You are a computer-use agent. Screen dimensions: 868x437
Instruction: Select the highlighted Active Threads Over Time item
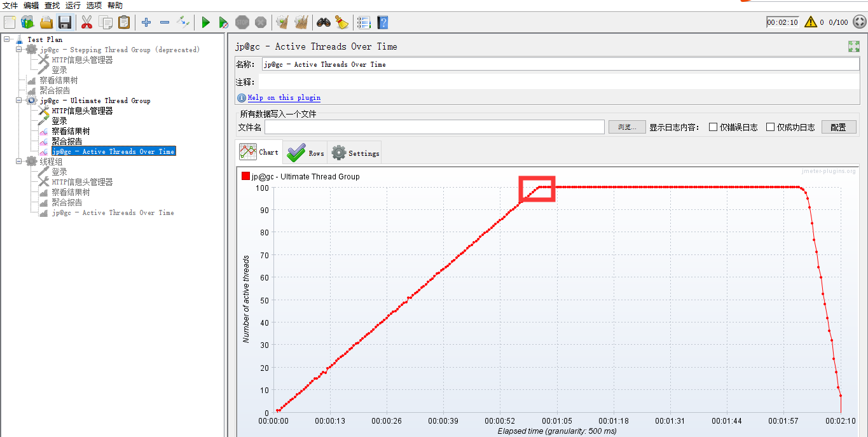[113, 151]
